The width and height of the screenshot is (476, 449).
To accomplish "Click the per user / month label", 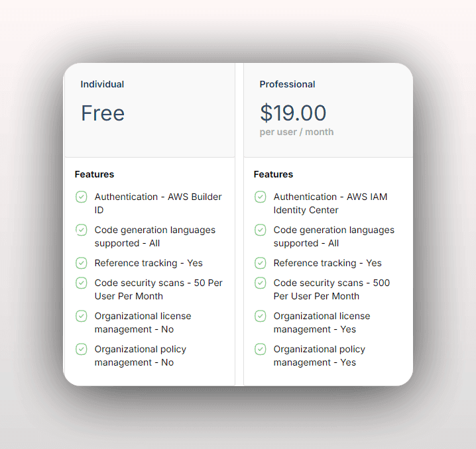I will point(296,132).
